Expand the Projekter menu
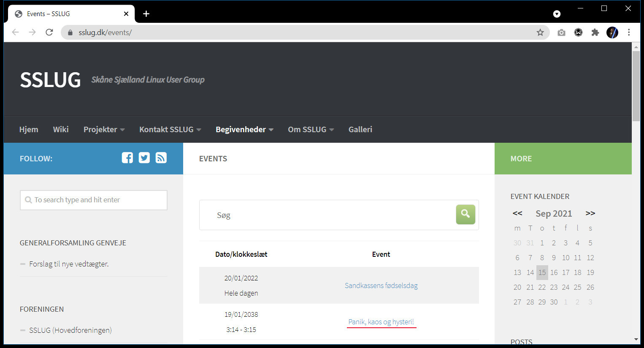 pos(104,130)
